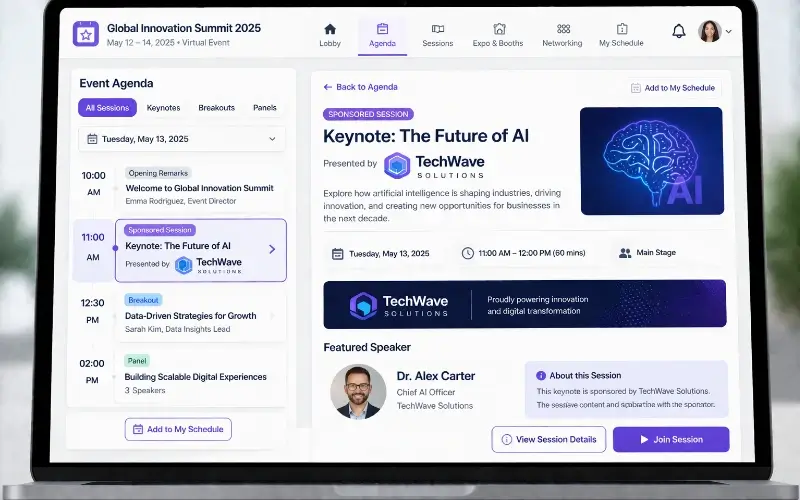Click Add to My Schedule at top right of session
Screen dimensions: 800x500
(673, 88)
